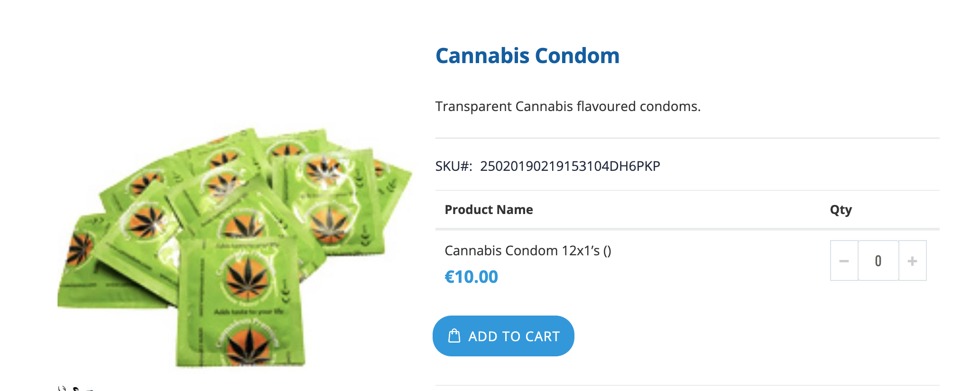Add the product using ADD TO CART

[x=503, y=336]
